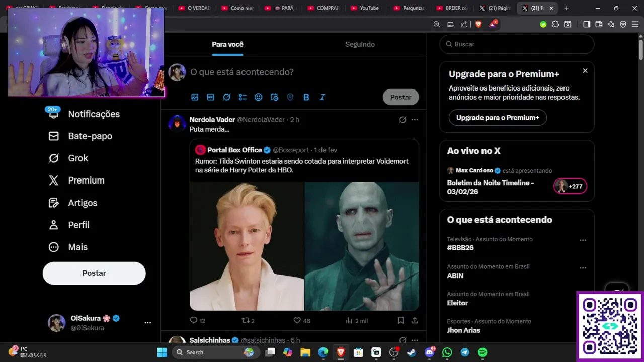This screenshot has height=362, width=644.
Task: Open Notificações in sidebar
Action: (84, 114)
